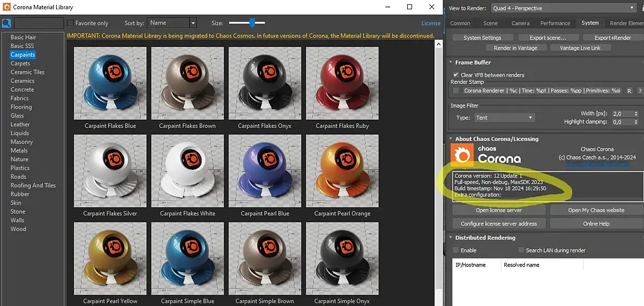Viewport: 644px width, 306px height.
Task: Click the ? button next to Render Stamp
Action: [640, 91]
